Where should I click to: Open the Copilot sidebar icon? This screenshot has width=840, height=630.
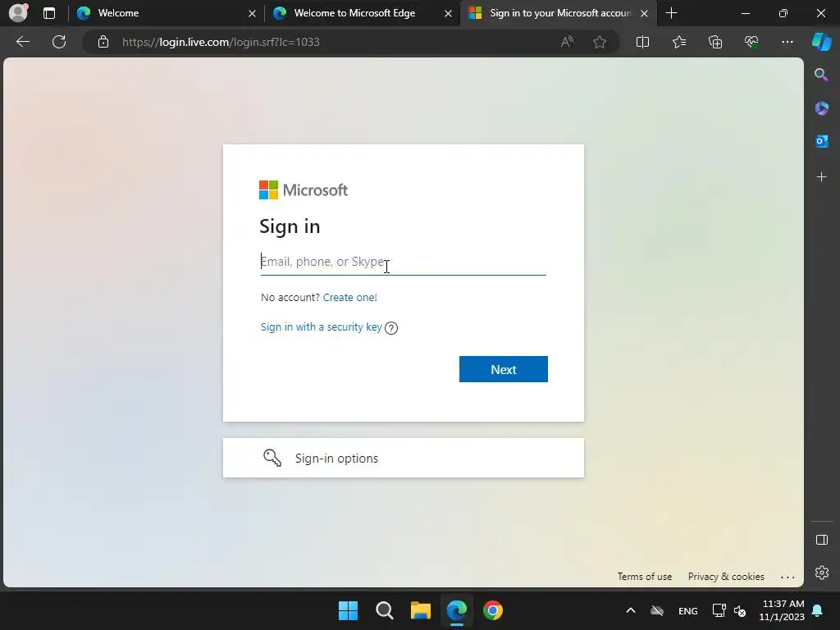click(822, 42)
